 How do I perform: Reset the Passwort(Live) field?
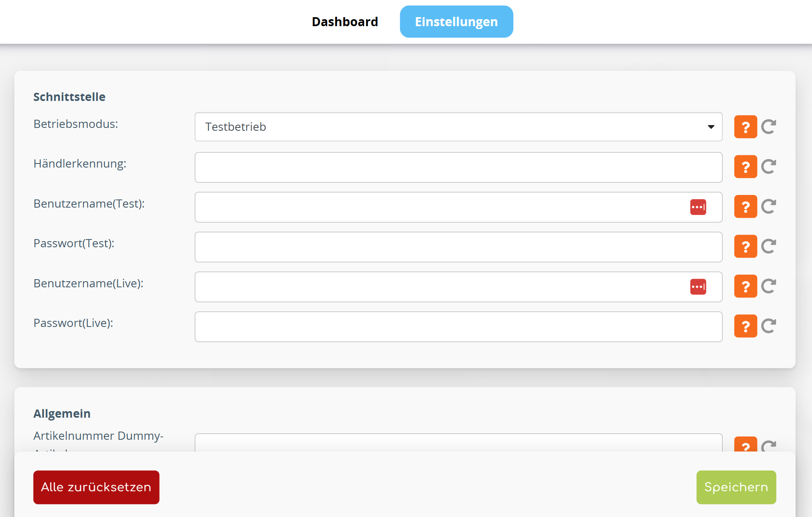coord(769,326)
